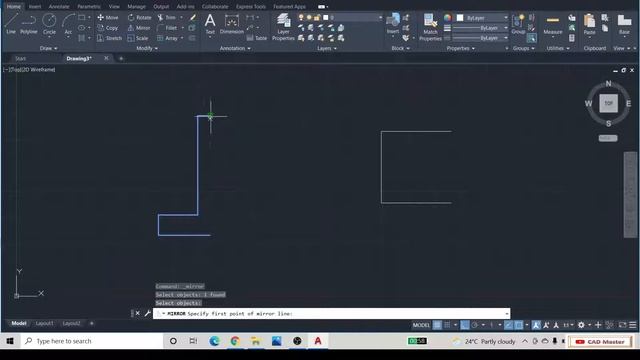Switch to the Start file tab
The image size is (640, 360).
click(x=20, y=58)
